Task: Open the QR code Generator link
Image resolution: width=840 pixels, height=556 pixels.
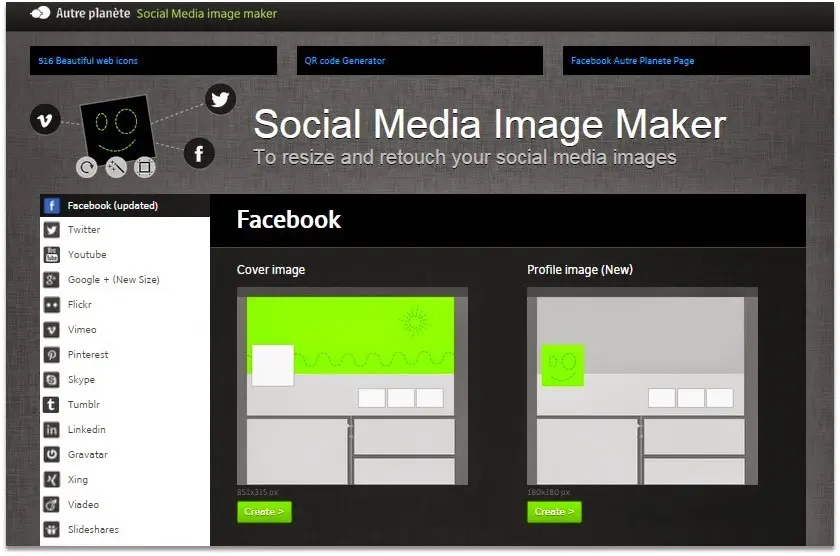Action: pyautogui.click(x=345, y=61)
